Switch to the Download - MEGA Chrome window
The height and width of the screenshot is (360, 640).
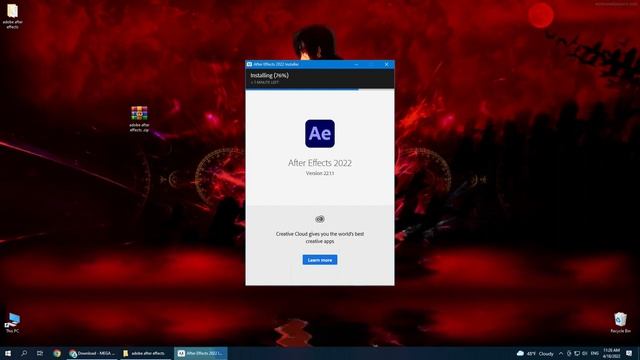click(x=92, y=353)
